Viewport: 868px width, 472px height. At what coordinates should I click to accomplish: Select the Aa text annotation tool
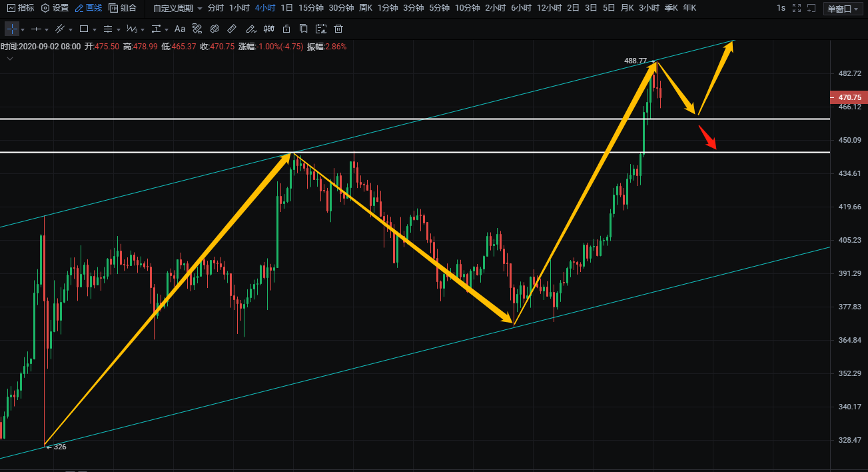180,29
